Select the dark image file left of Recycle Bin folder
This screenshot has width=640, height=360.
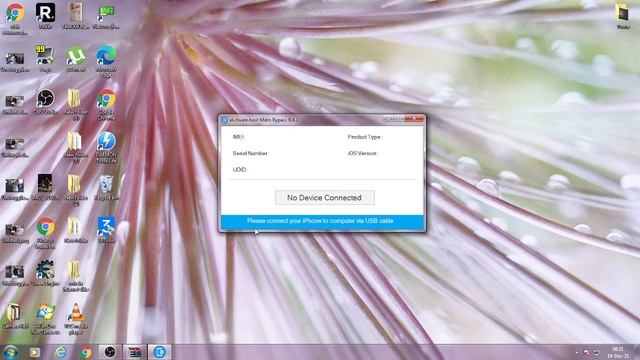point(45,187)
